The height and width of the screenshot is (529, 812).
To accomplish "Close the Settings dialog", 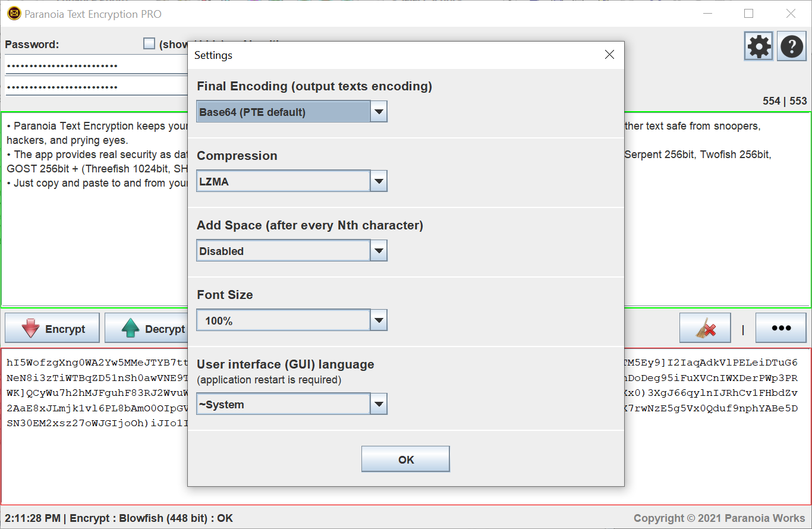I will click(x=609, y=55).
